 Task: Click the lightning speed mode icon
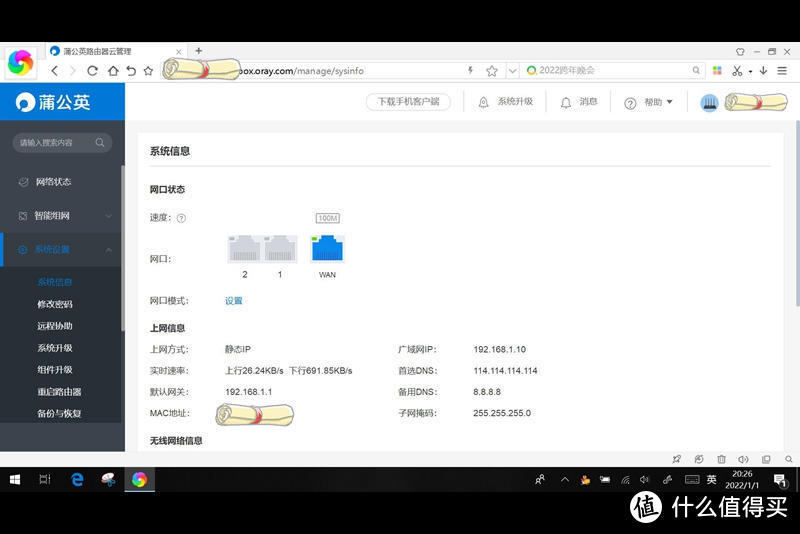pos(470,70)
